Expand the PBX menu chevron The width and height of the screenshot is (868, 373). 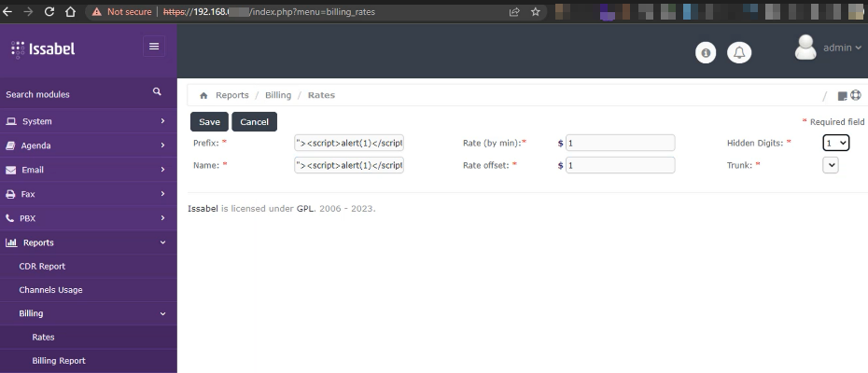pyautogui.click(x=162, y=218)
